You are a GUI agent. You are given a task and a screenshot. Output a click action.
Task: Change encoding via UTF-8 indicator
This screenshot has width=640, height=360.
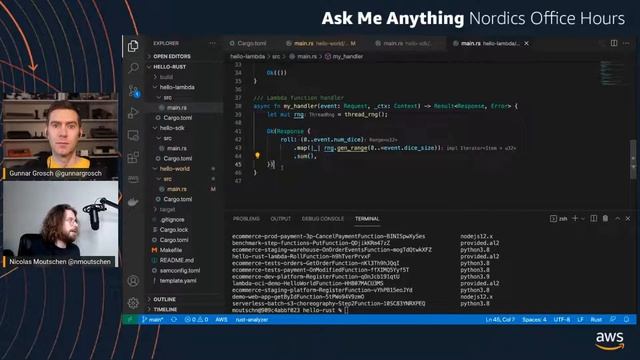coord(562,320)
